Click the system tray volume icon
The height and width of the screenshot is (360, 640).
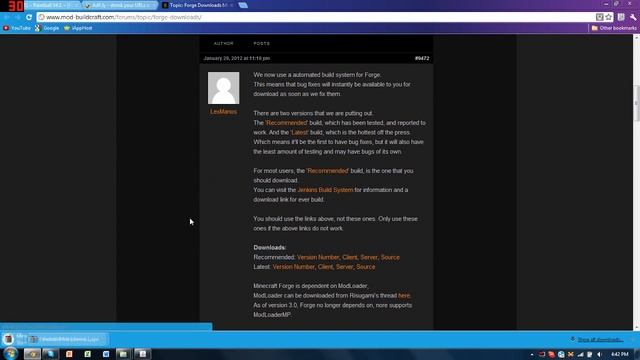click(x=599, y=354)
